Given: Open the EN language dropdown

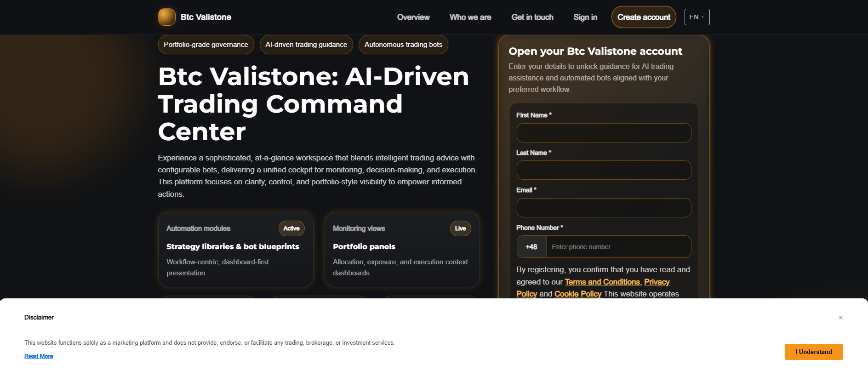Looking at the screenshot, I should 697,17.
